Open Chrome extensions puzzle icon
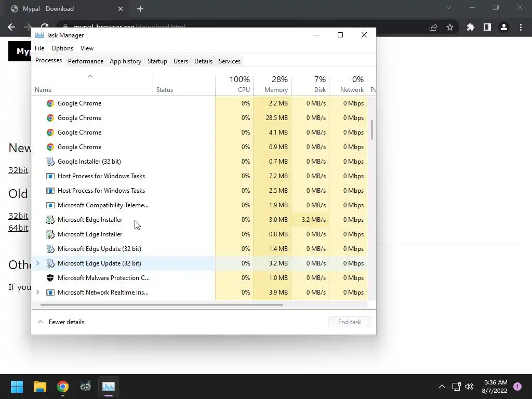Viewport: 532px width, 399px height. click(x=471, y=27)
